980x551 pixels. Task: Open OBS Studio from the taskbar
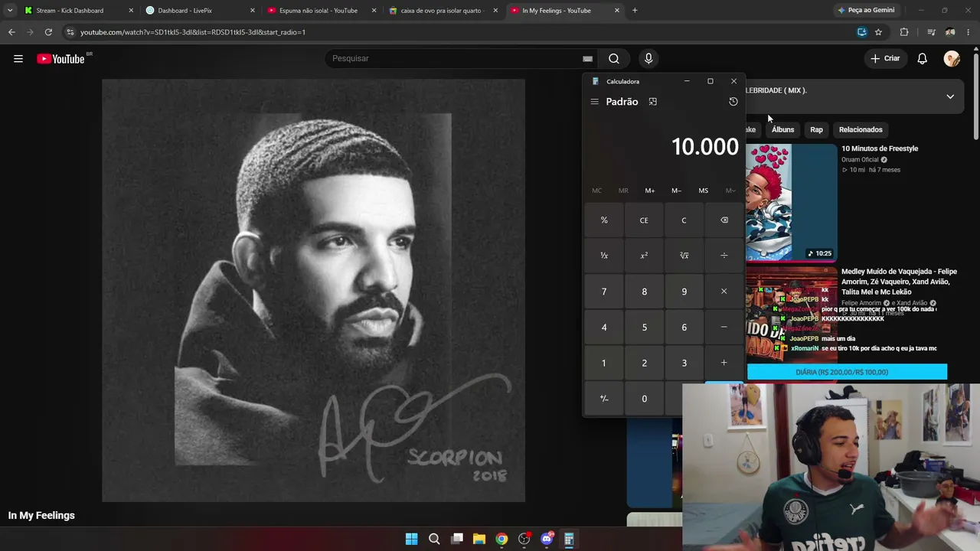coord(524,539)
